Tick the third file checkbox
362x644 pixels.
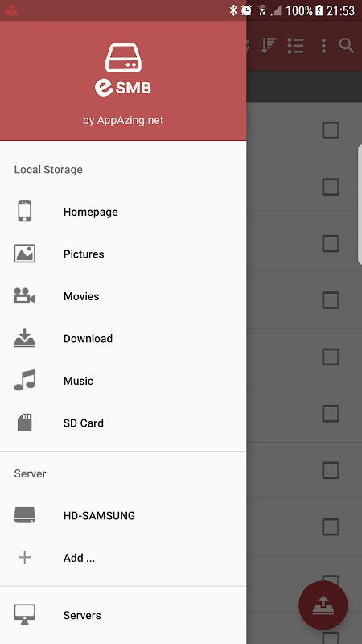pos(331,244)
